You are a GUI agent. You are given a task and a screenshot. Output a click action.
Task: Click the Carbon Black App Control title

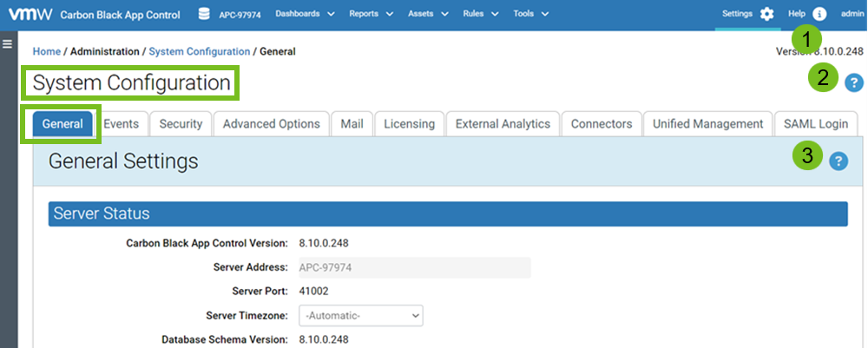point(120,15)
